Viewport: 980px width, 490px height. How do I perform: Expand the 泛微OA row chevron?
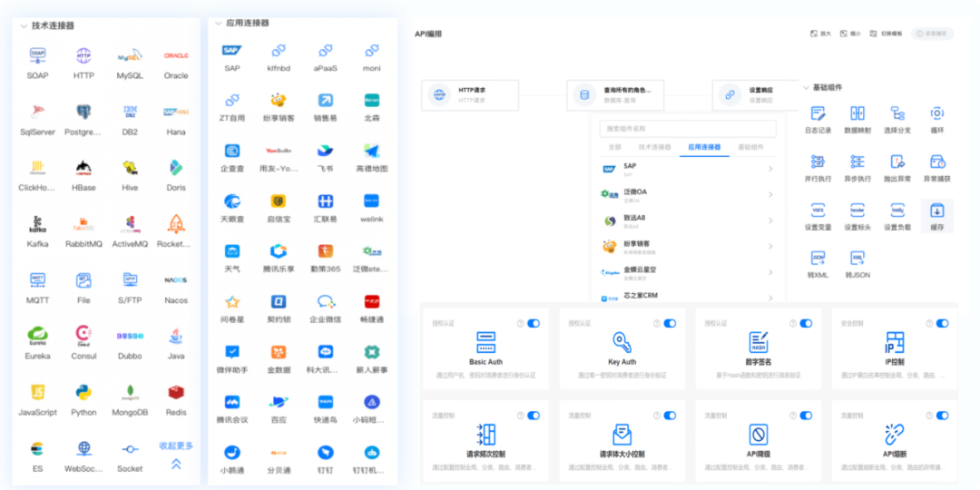(770, 195)
